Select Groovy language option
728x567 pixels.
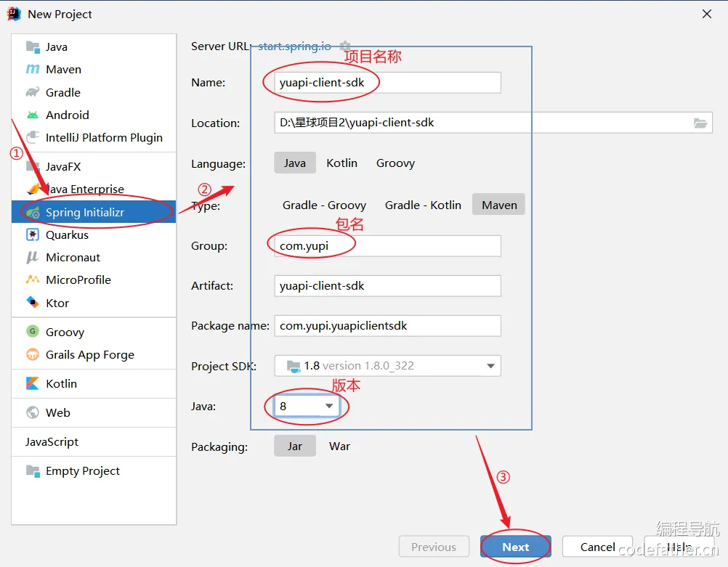[x=395, y=163]
